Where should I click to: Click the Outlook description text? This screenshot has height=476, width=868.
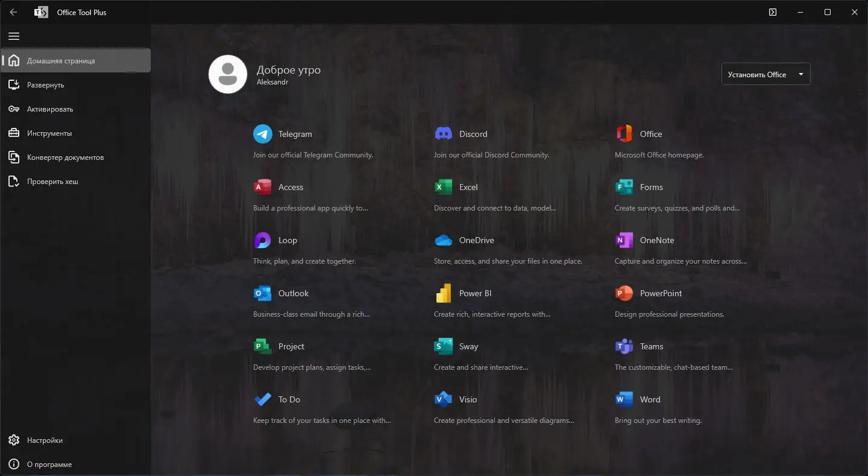311,314
